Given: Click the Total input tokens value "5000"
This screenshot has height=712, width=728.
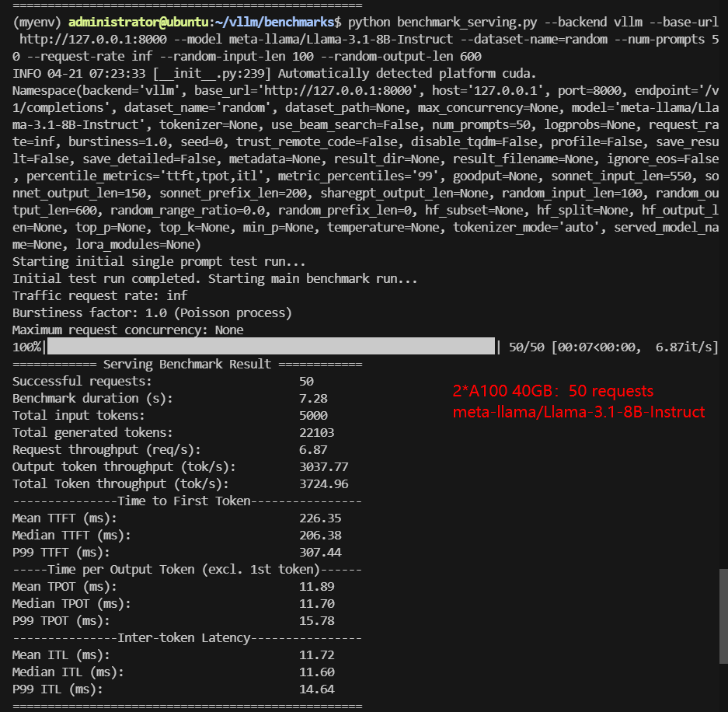Looking at the screenshot, I should click(313, 416).
